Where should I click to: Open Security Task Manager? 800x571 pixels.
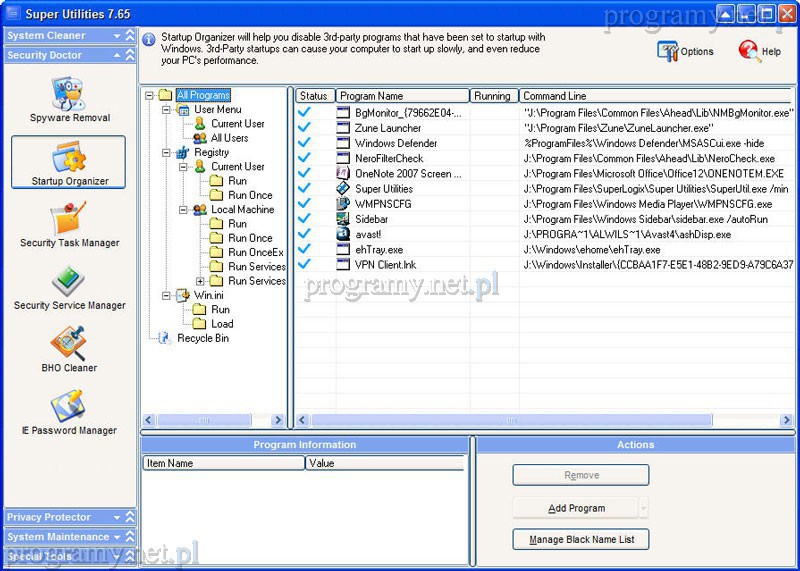point(69,223)
